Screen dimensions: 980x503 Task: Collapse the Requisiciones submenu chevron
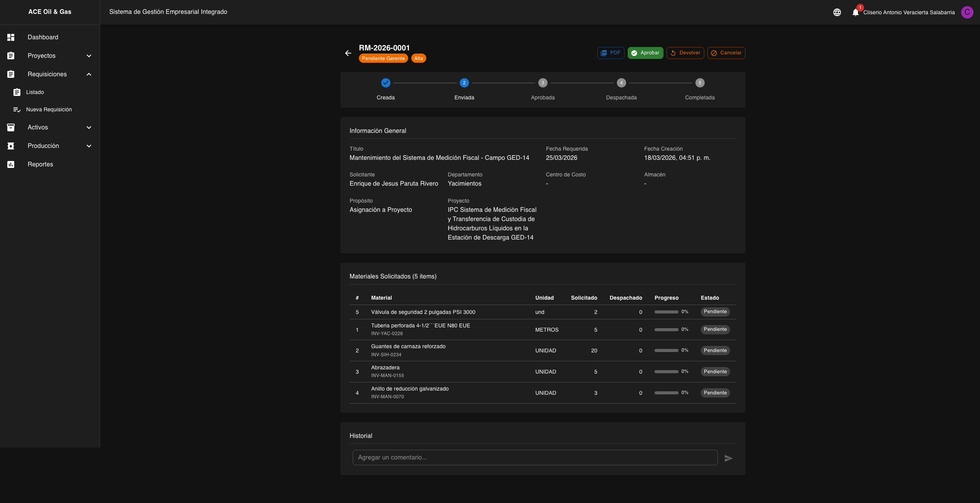(89, 74)
